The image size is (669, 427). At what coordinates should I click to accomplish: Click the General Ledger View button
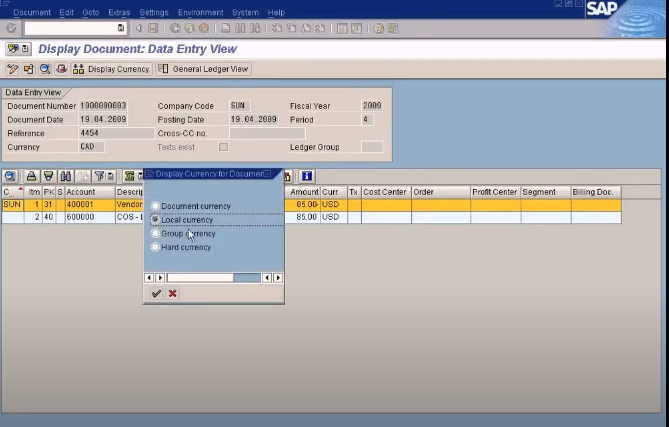coord(204,69)
